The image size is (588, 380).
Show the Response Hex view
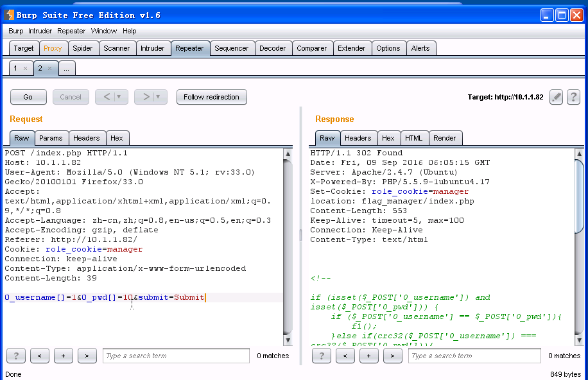(388, 138)
